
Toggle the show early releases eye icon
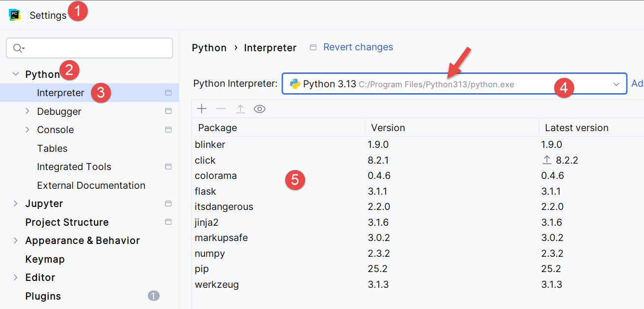[x=260, y=109]
